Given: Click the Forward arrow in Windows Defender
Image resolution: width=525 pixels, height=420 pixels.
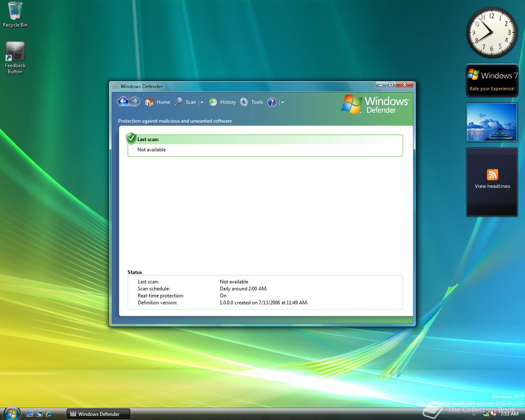Looking at the screenshot, I should tap(135, 101).
